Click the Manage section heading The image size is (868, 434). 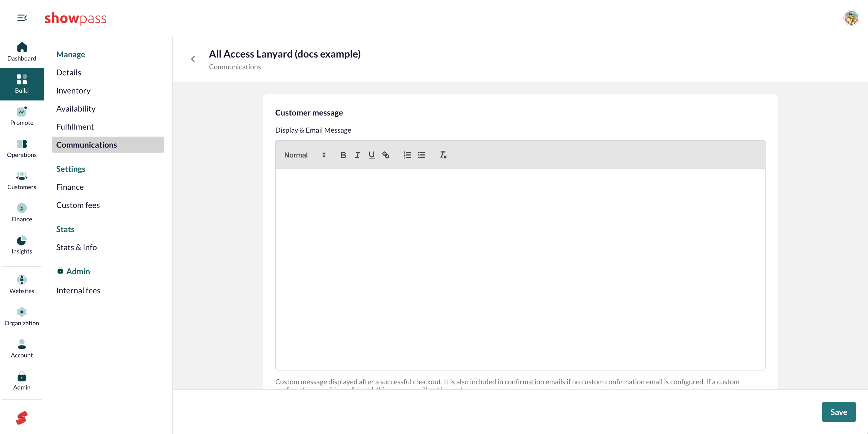pyautogui.click(x=70, y=54)
